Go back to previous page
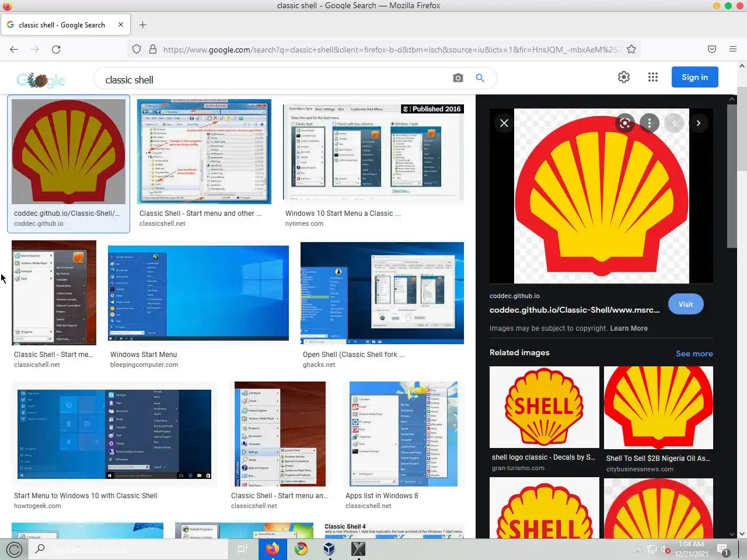 [x=14, y=50]
